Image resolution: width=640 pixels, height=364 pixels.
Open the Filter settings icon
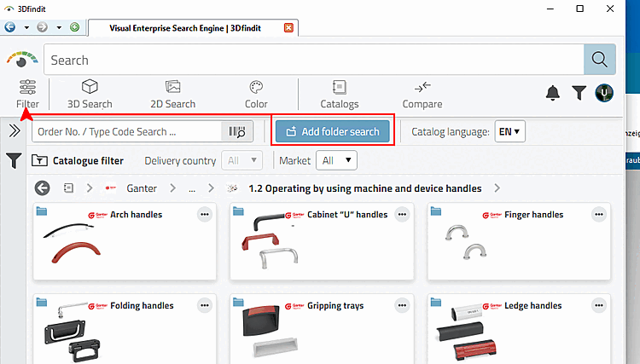pos(27,94)
